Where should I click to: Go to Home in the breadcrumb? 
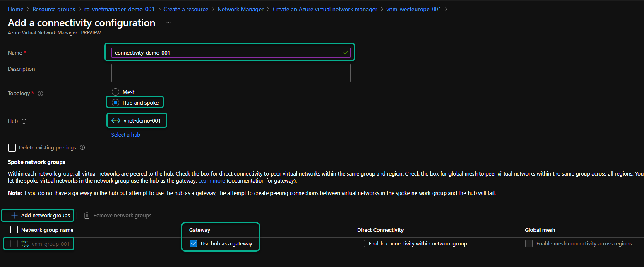click(x=16, y=9)
